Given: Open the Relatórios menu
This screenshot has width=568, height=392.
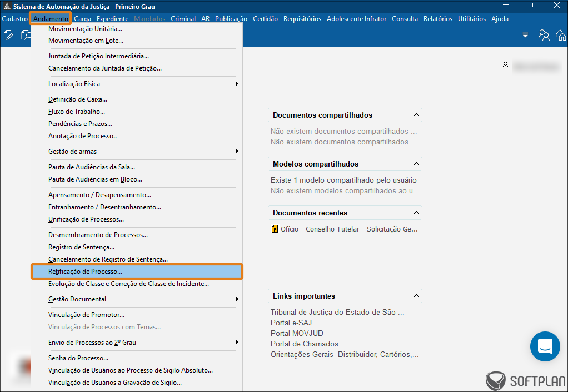Looking at the screenshot, I should (437, 19).
